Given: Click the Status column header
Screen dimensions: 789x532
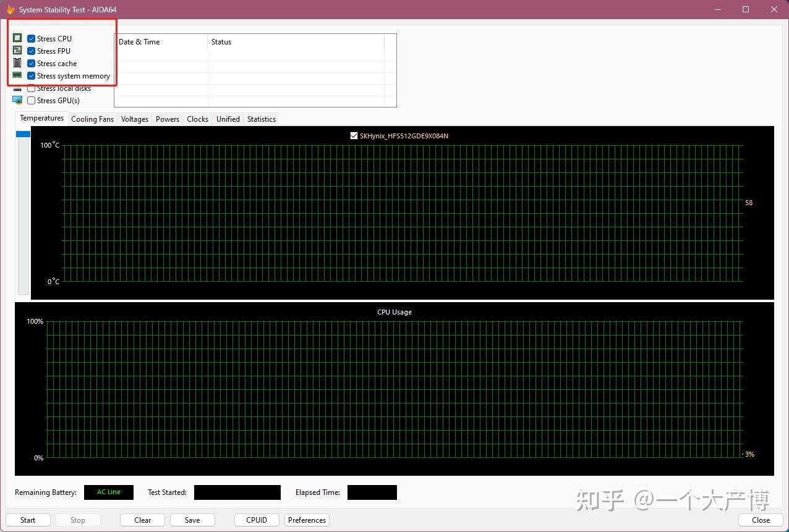Looking at the screenshot, I should pyautogui.click(x=296, y=42).
